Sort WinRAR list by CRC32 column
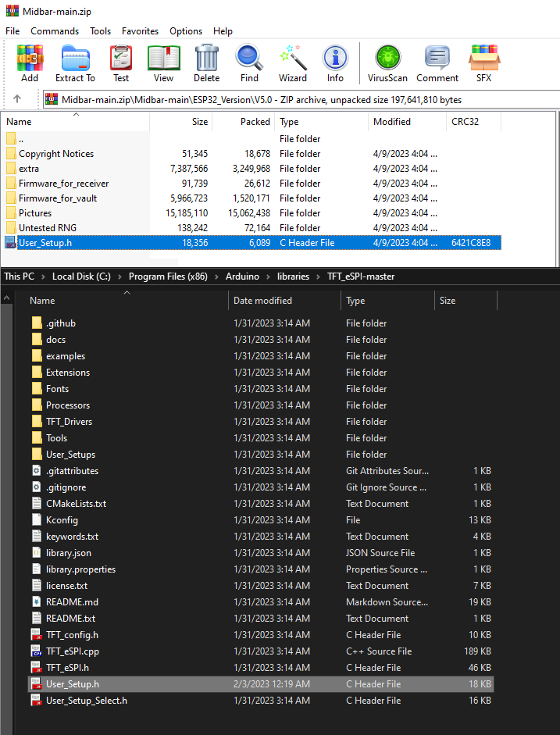Image resolution: width=560 pixels, height=735 pixels. click(x=473, y=121)
